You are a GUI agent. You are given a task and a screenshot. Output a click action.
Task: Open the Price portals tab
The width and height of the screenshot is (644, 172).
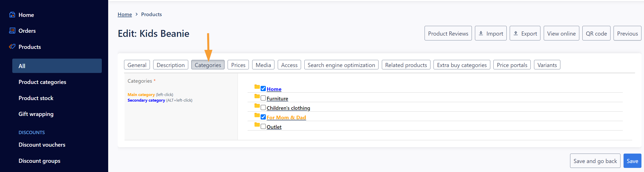coord(512,65)
